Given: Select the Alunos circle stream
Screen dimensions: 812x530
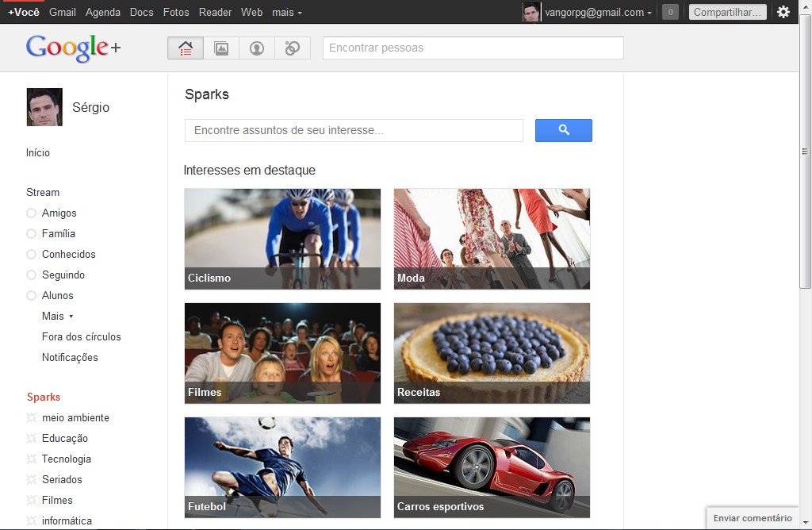Looking at the screenshot, I should [57, 296].
